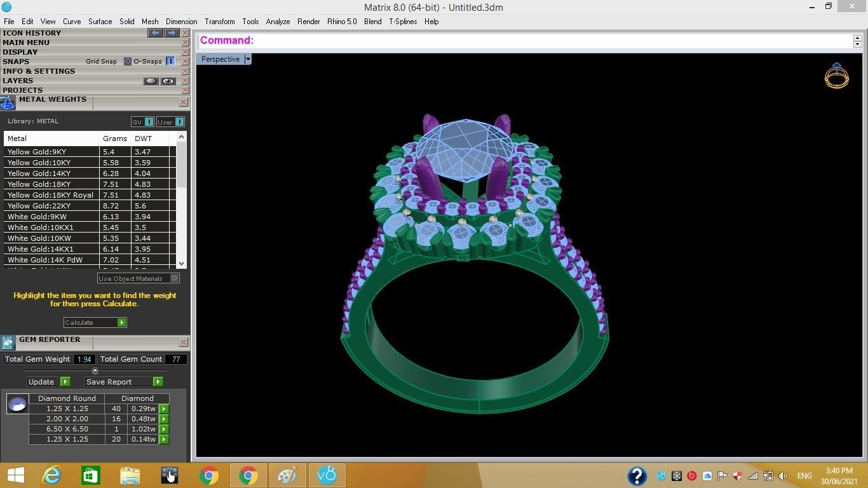Click the Gem Reporter panel icon

[8, 342]
